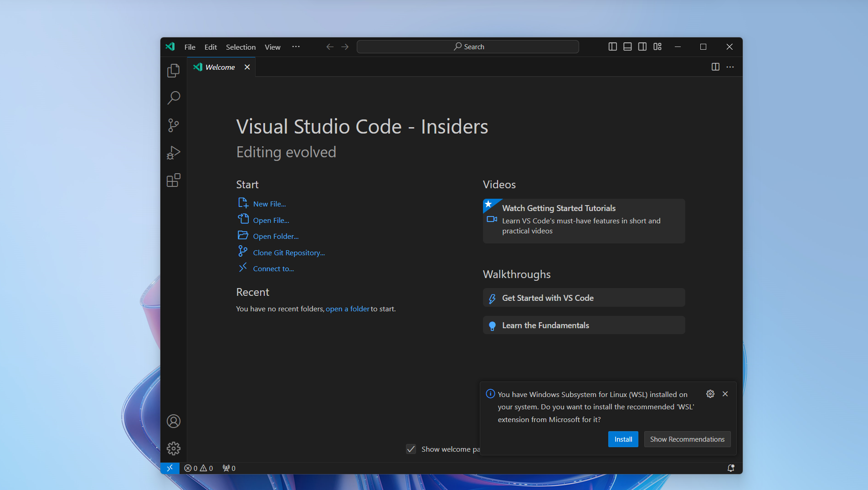Open the Extensions view
868x490 pixels.
coord(173,181)
